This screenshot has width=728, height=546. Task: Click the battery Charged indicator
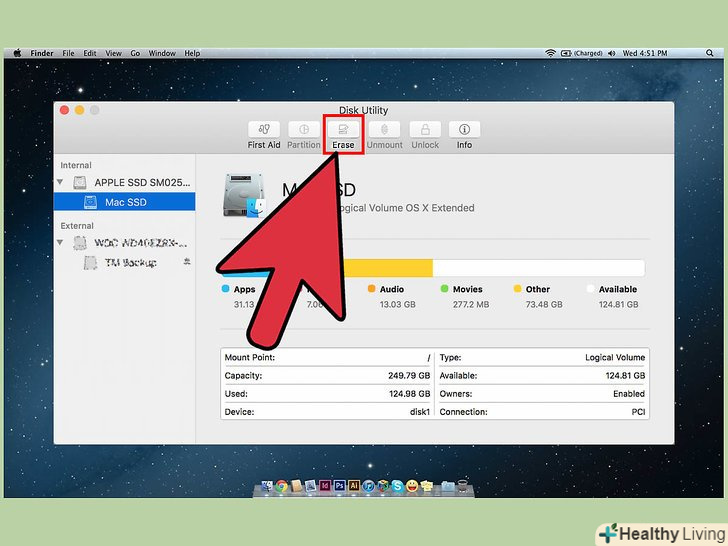(x=582, y=53)
